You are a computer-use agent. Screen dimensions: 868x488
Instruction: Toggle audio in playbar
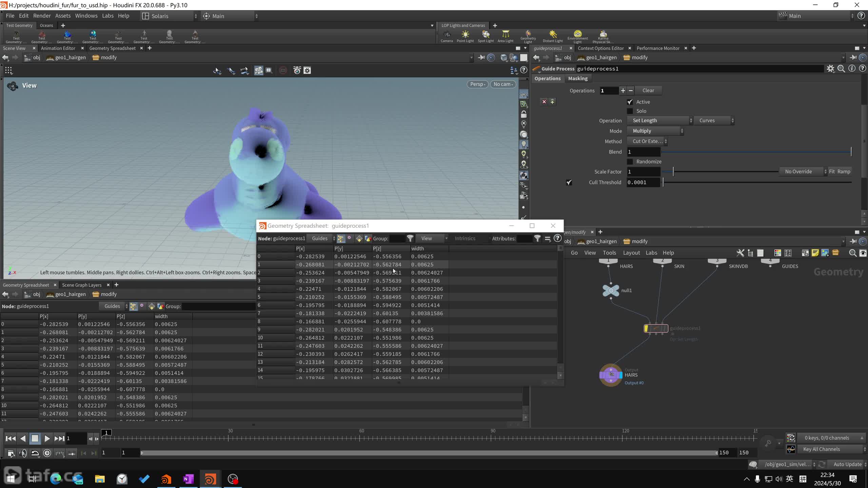click(23, 453)
